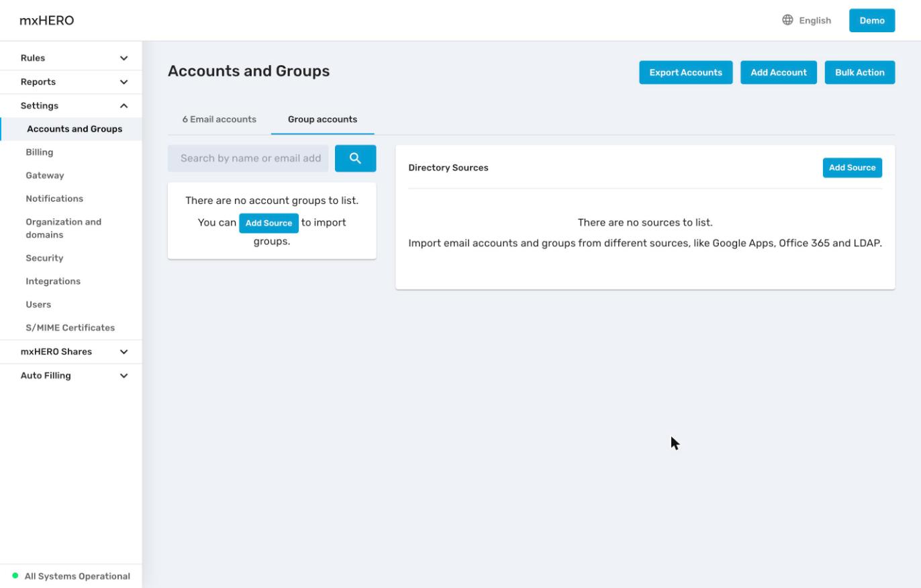Click the Rules menu label
Viewport: 921px width, 588px height.
[x=33, y=58]
